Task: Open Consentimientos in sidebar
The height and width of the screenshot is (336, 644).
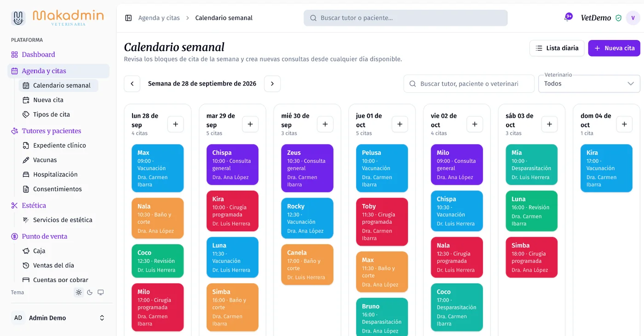Action: 58,189
